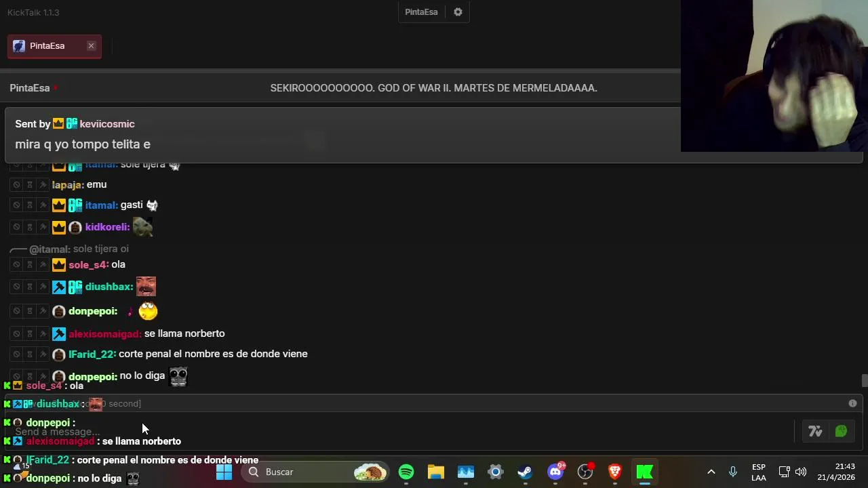Timeout hourglass on lapaja's emu message
This screenshot has width=868, height=488.
pos(30,185)
